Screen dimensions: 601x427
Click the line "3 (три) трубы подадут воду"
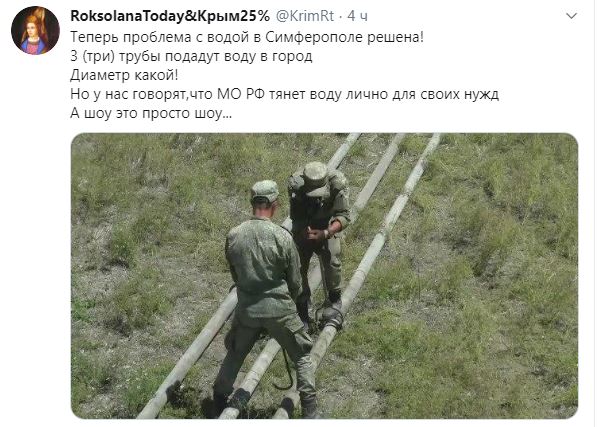pos(191,56)
